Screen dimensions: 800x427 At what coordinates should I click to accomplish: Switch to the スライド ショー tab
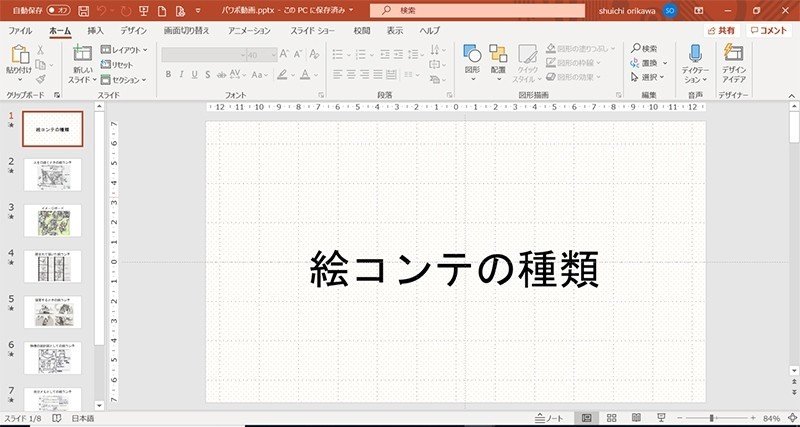[313, 31]
